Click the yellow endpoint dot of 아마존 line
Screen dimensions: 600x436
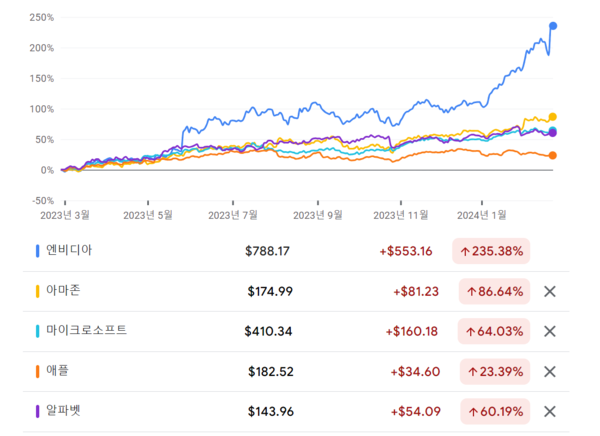tap(553, 117)
